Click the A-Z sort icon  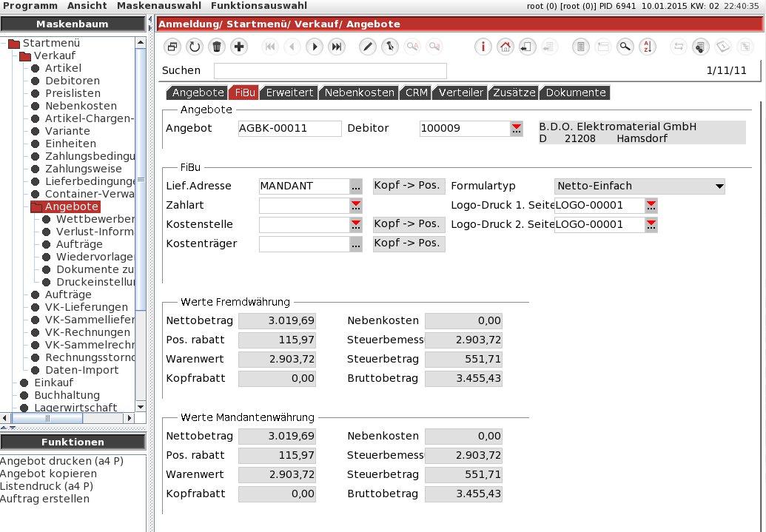point(647,47)
